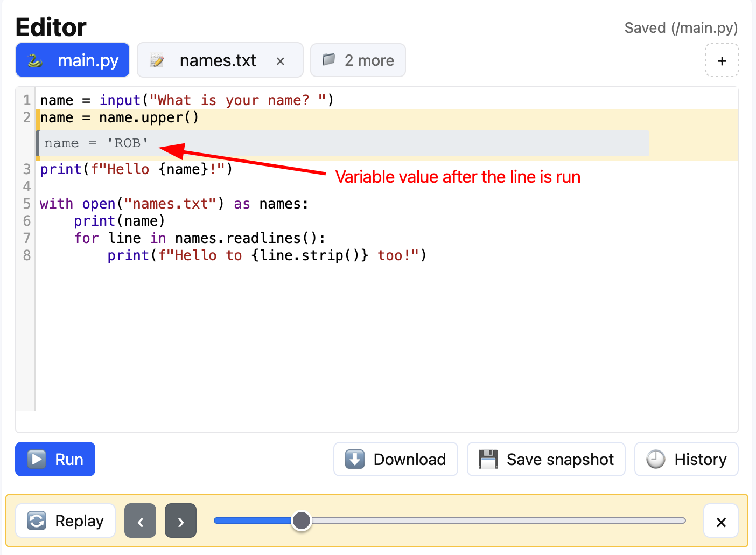The image size is (756, 555).
Task: Run the program
Action: click(55, 459)
